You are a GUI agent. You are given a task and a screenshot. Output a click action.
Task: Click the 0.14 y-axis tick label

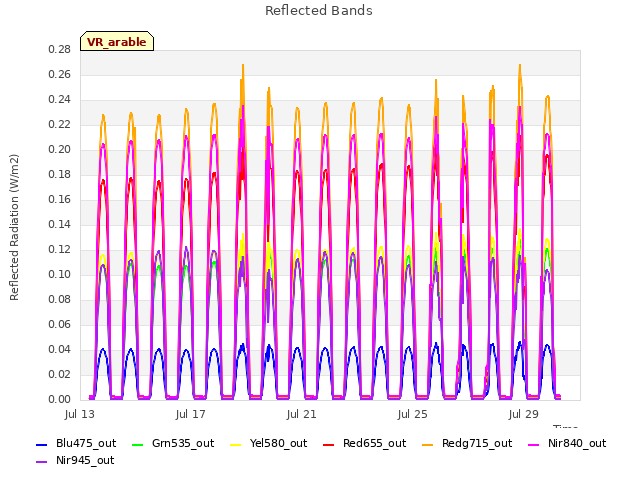[x=60, y=224]
